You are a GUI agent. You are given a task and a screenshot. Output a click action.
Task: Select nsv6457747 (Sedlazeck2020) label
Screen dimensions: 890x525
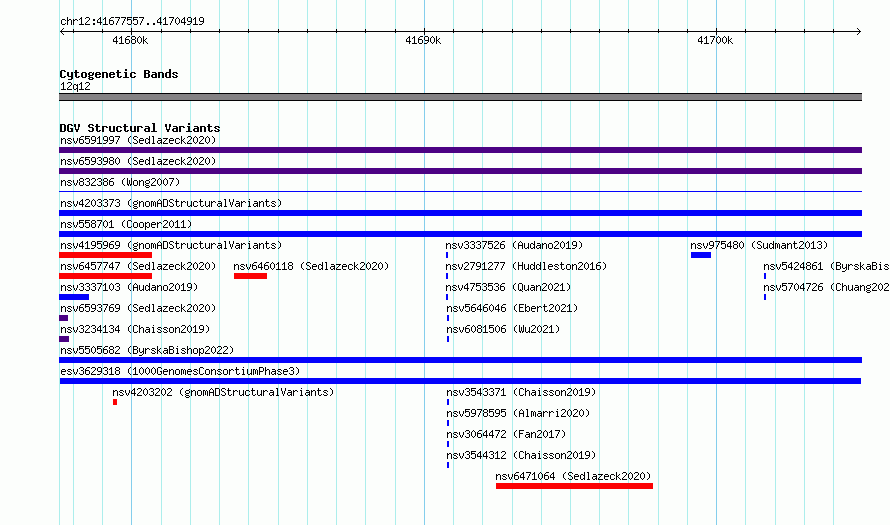138,266
